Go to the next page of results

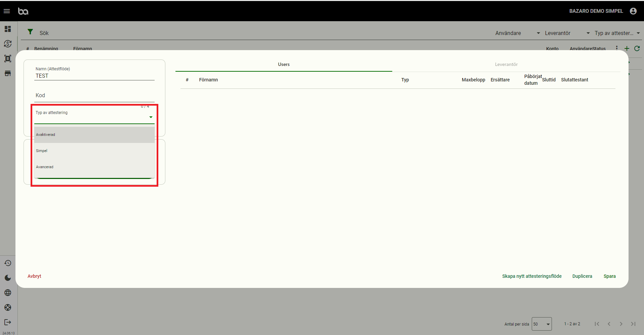click(x=621, y=324)
